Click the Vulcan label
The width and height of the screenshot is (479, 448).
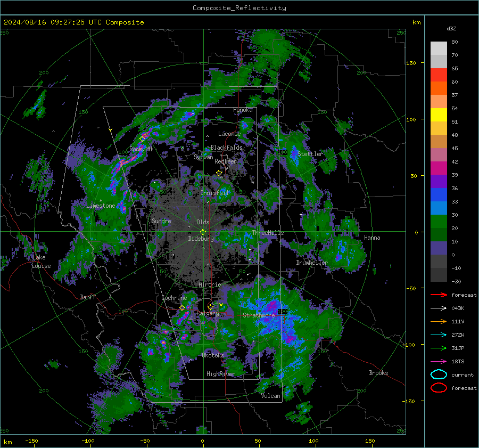click(270, 396)
